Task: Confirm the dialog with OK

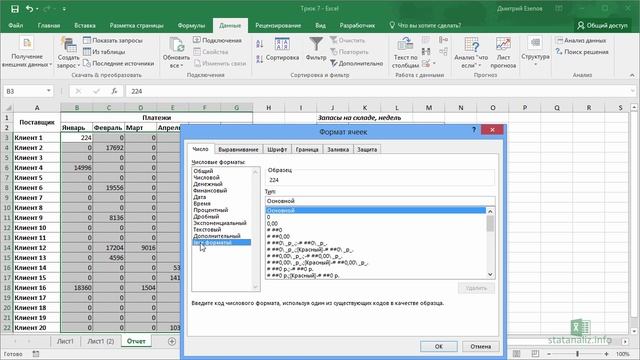Action: tap(439, 346)
